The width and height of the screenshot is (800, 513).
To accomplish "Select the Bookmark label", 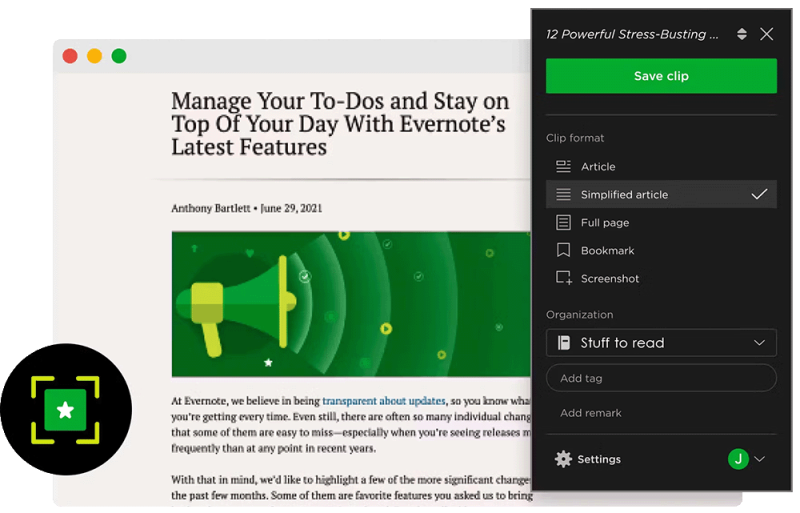I will [607, 251].
